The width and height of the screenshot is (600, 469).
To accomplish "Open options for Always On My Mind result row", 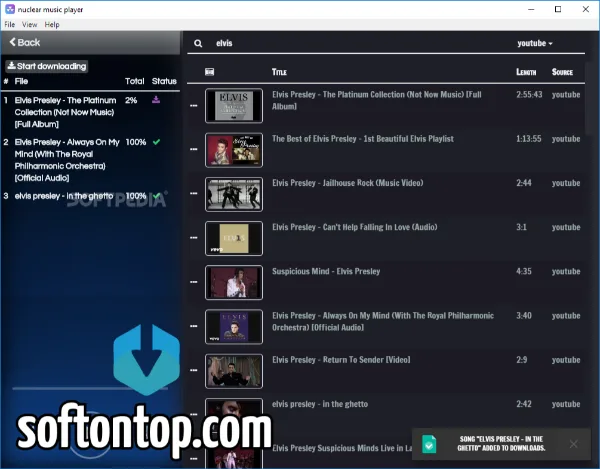I will pos(194,326).
